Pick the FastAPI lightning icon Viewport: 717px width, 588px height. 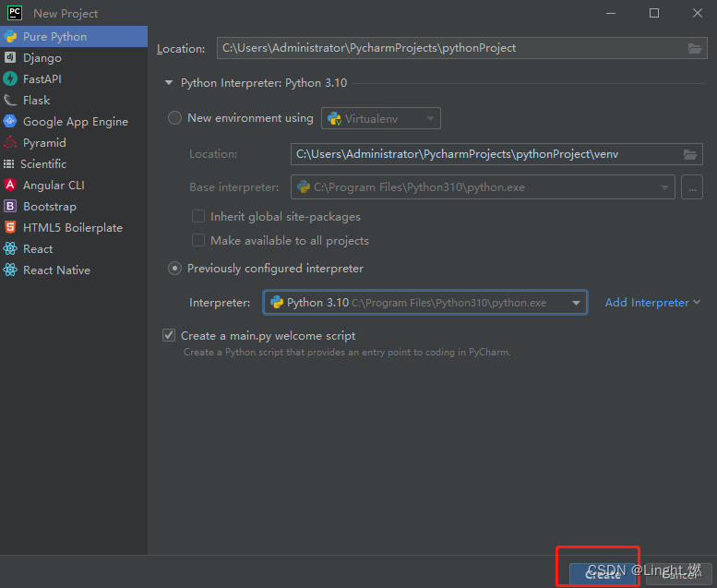click(x=10, y=78)
